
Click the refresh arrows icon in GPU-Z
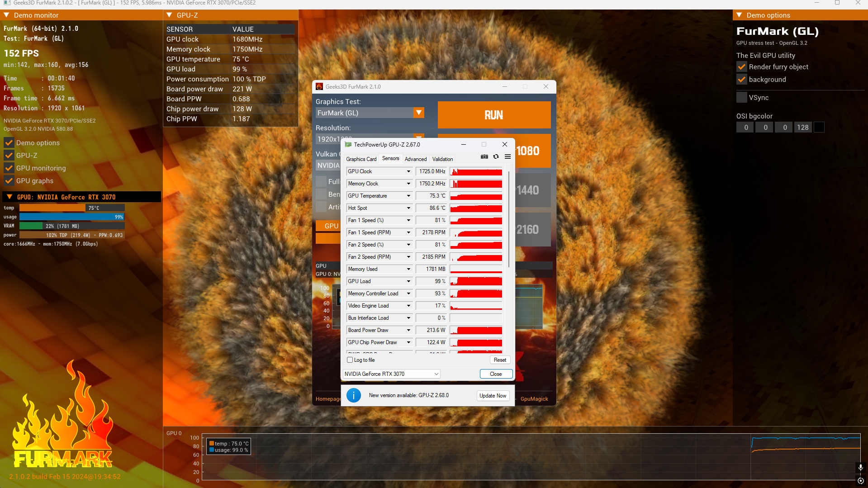496,156
